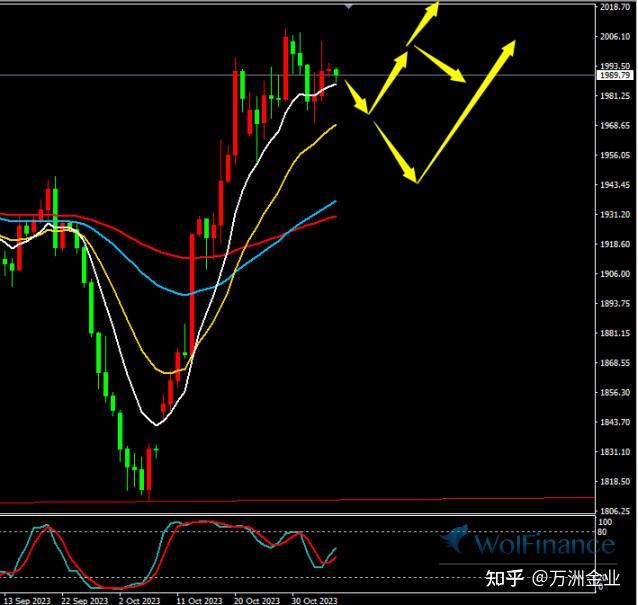Click the chart shift triangle marker at top

pos(348,6)
